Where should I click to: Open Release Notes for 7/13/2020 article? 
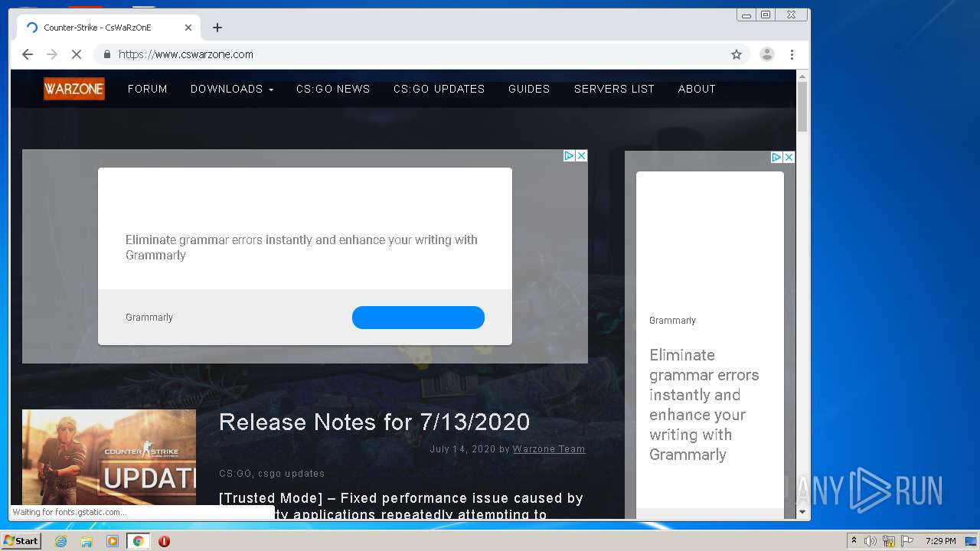click(374, 422)
